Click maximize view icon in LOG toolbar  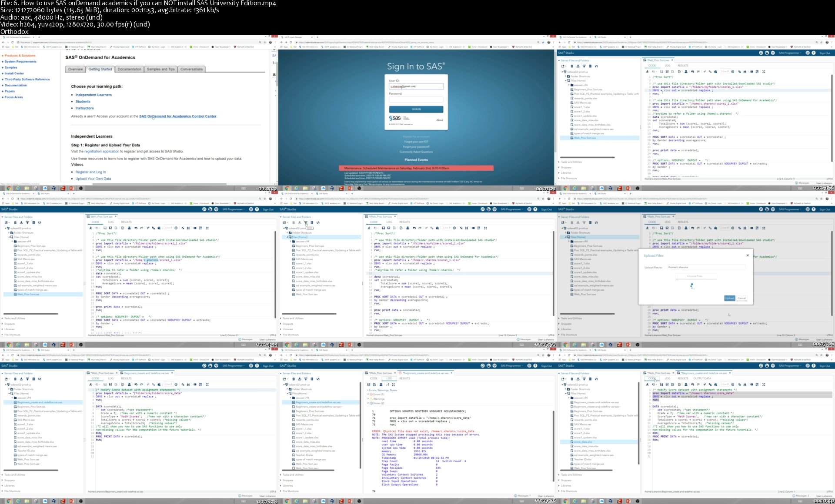pos(394,385)
